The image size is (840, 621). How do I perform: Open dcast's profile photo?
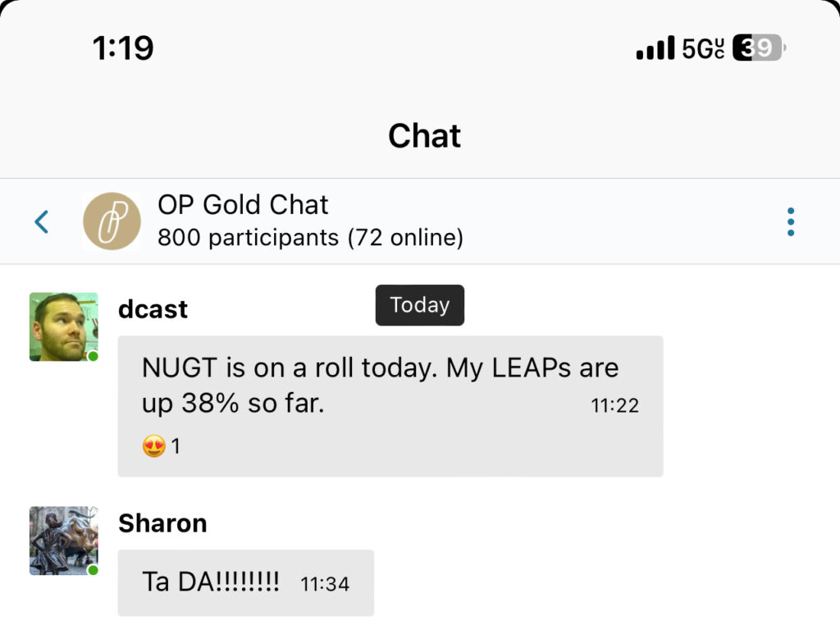(x=62, y=326)
